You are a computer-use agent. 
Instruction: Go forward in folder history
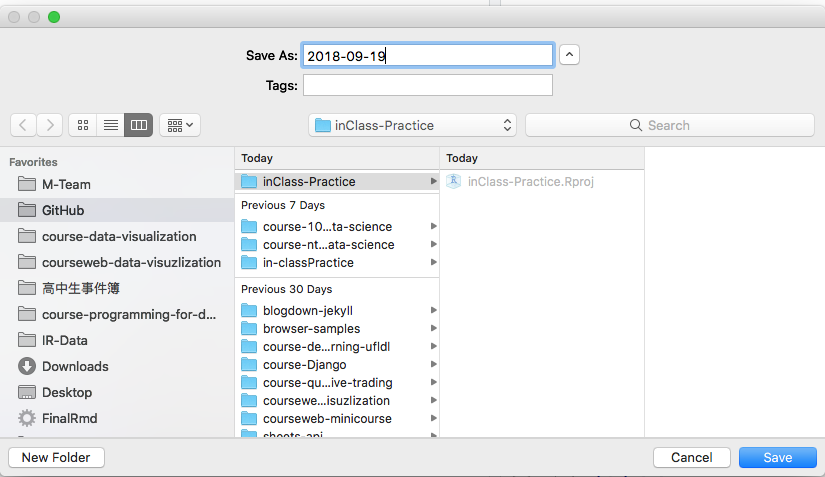50,125
